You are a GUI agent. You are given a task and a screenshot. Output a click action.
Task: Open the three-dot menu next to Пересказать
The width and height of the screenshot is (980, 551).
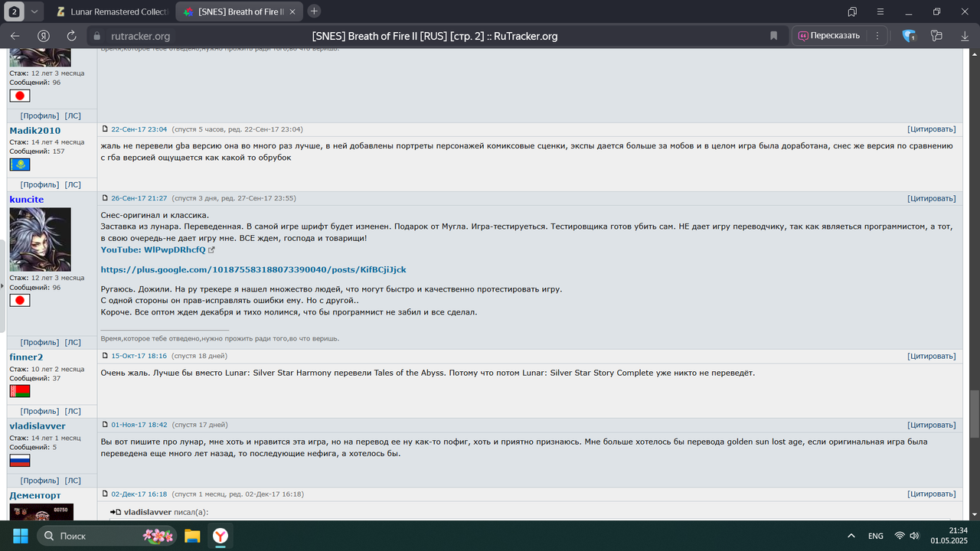click(877, 36)
